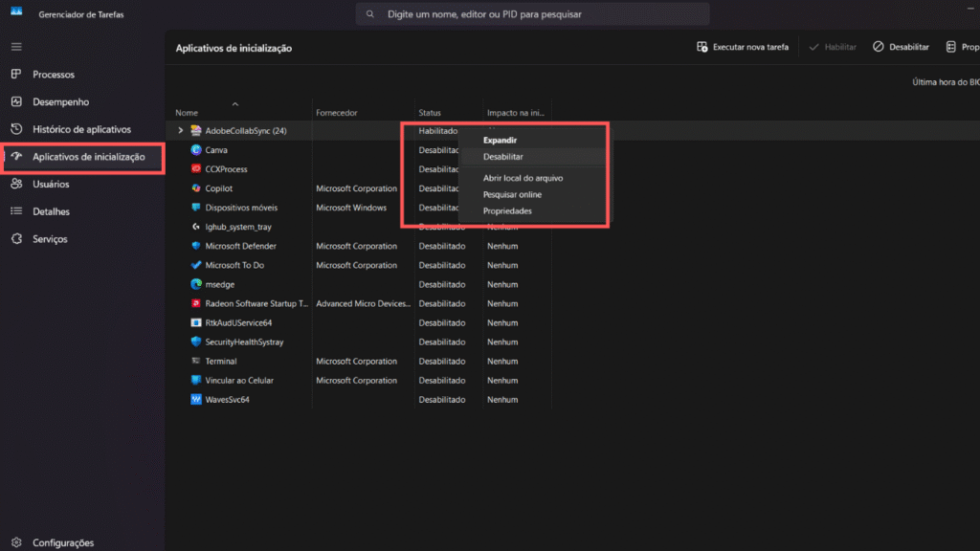Viewport: 980px width, 551px height.
Task: Click the search box at top
Action: coord(532,14)
